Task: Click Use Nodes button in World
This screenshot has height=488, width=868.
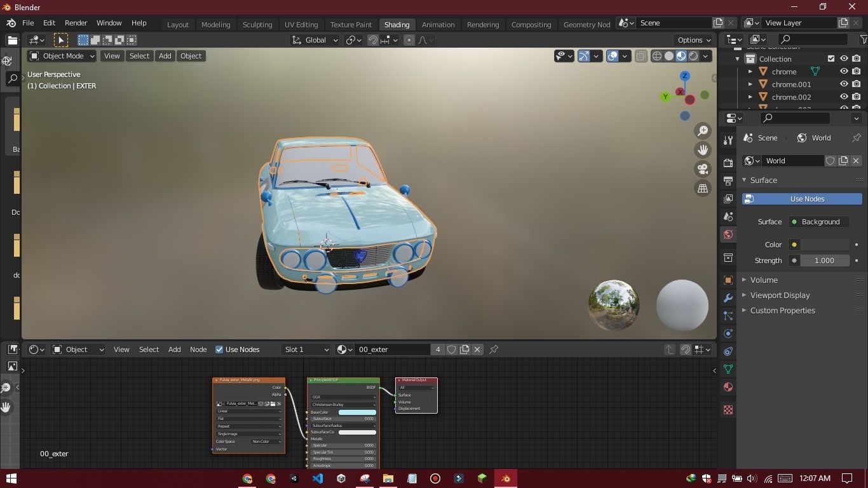Action: pyautogui.click(x=802, y=199)
